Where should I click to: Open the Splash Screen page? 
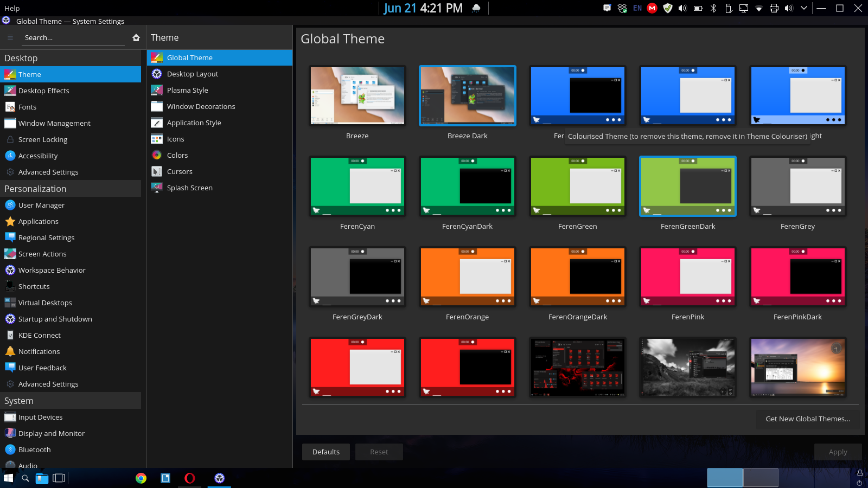[x=220, y=188]
